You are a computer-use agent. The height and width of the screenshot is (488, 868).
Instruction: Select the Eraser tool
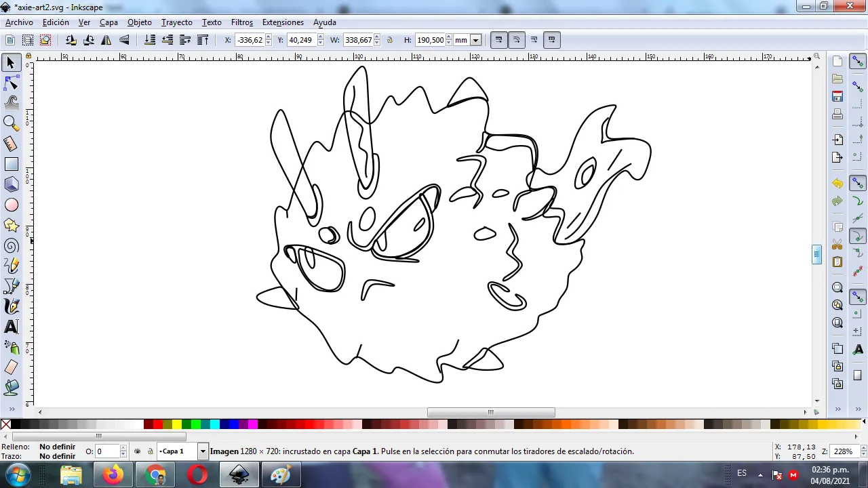pyautogui.click(x=11, y=367)
